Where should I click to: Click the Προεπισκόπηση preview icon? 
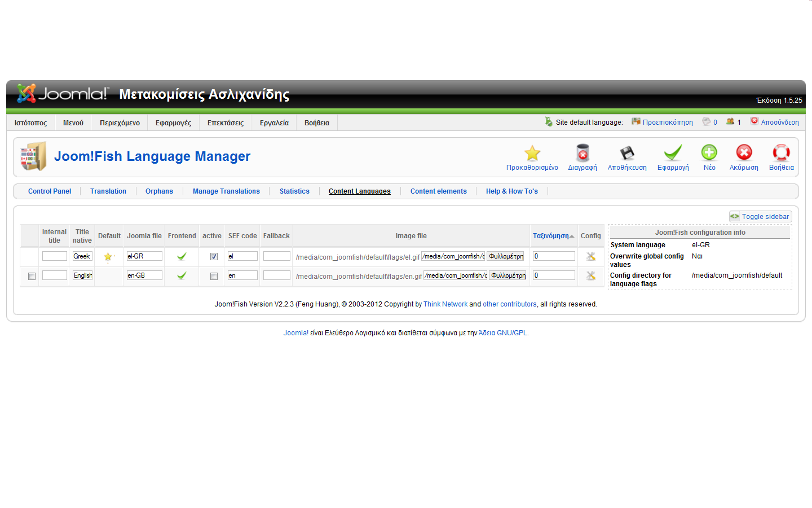pyautogui.click(x=636, y=121)
